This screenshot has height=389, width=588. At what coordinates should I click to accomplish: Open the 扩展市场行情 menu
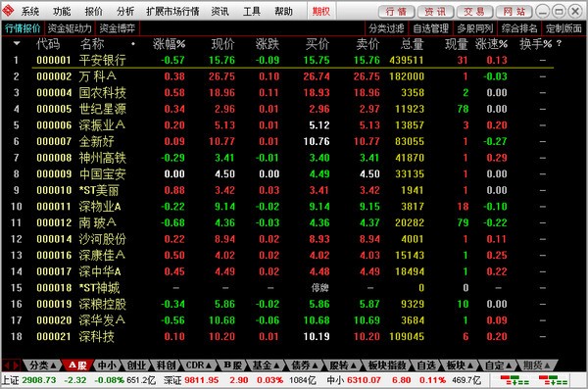[x=172, y=11]
